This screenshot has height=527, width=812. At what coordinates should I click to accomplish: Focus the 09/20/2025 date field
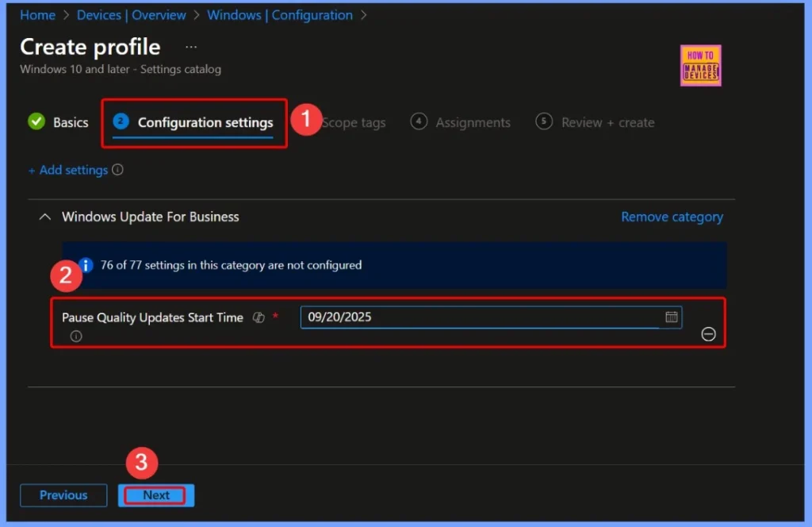(x=491, y=317)
